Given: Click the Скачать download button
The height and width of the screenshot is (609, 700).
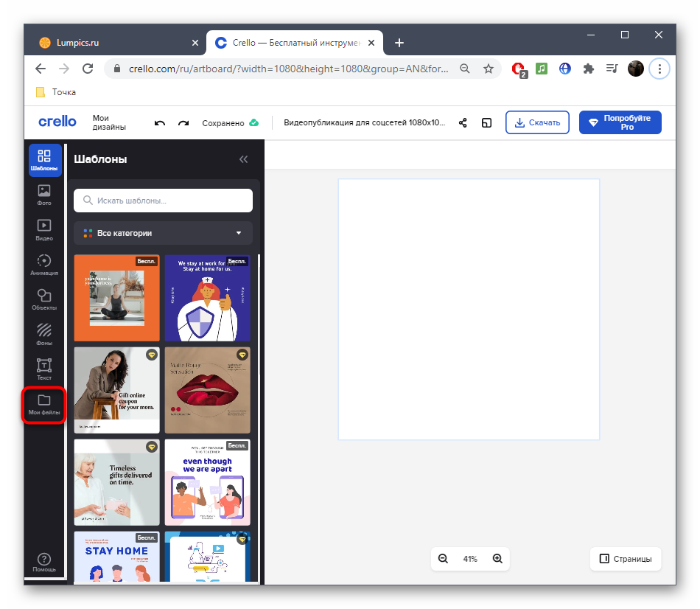Looking at the screenshot, I should coord(537,122).
